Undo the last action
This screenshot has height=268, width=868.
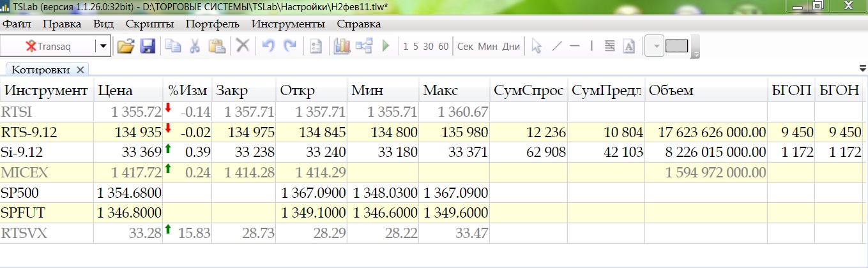[268, 46]
